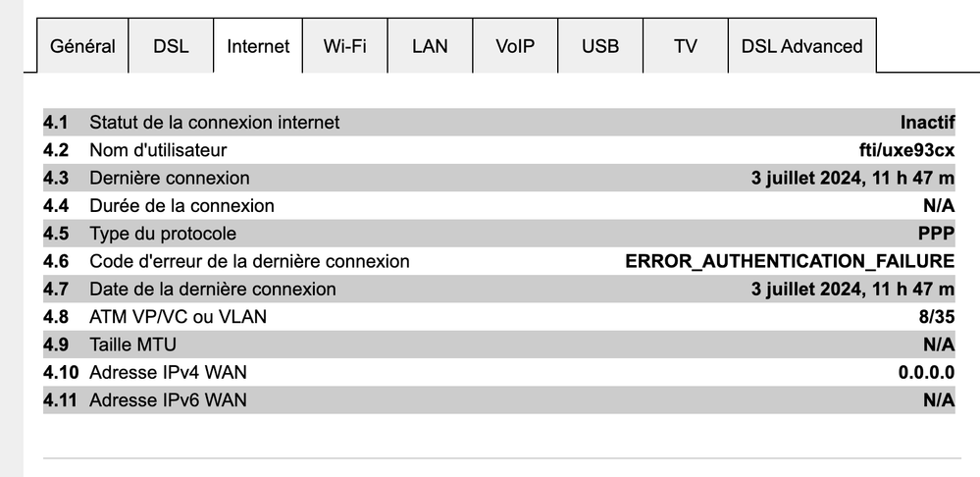This screenshot has width=980, height=477.
Task: Select the PPP protocol type value
Action: (936, 234)
